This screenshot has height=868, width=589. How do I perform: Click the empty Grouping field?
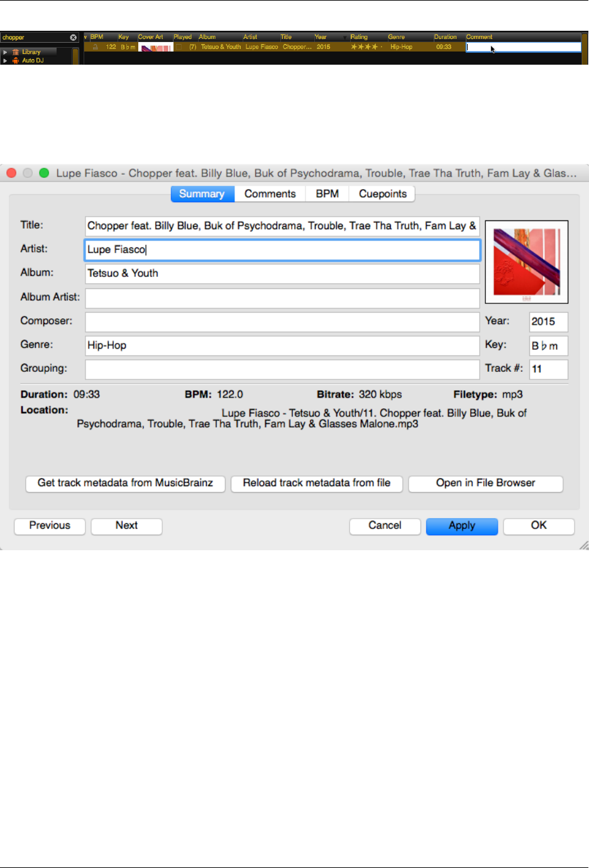coord(282,369)
